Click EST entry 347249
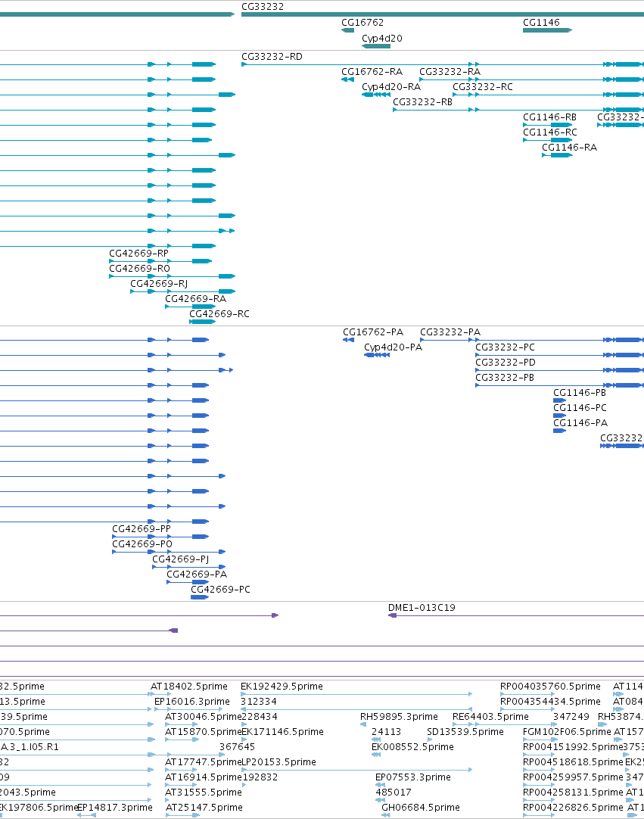The height and width of the screenshot is (819, 644). tap(571, 717)
